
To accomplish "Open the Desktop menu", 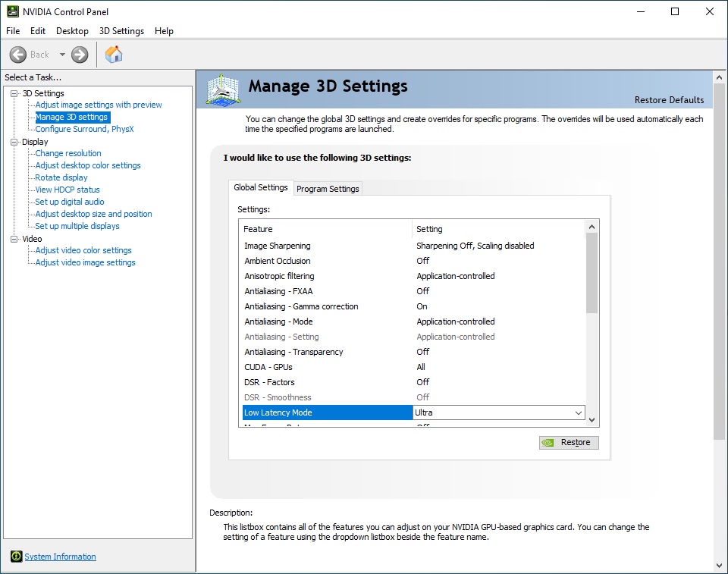I will tap(72, 31).
